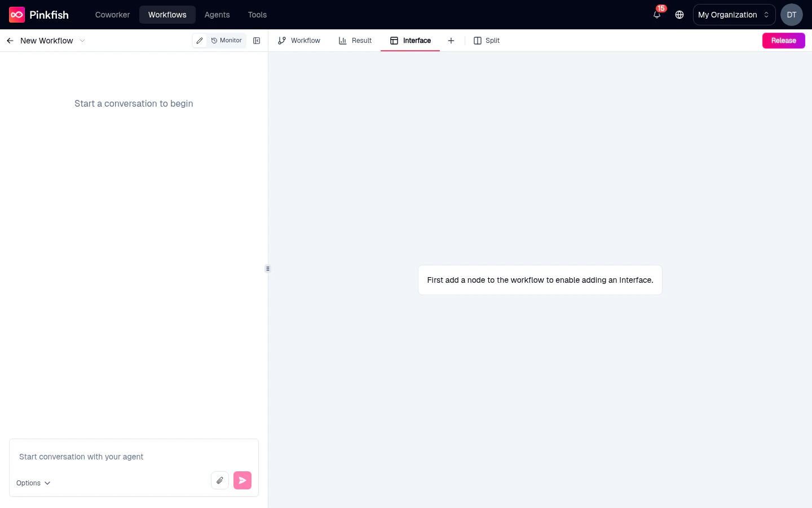Expand the Options dropdown

coord(33,483)
